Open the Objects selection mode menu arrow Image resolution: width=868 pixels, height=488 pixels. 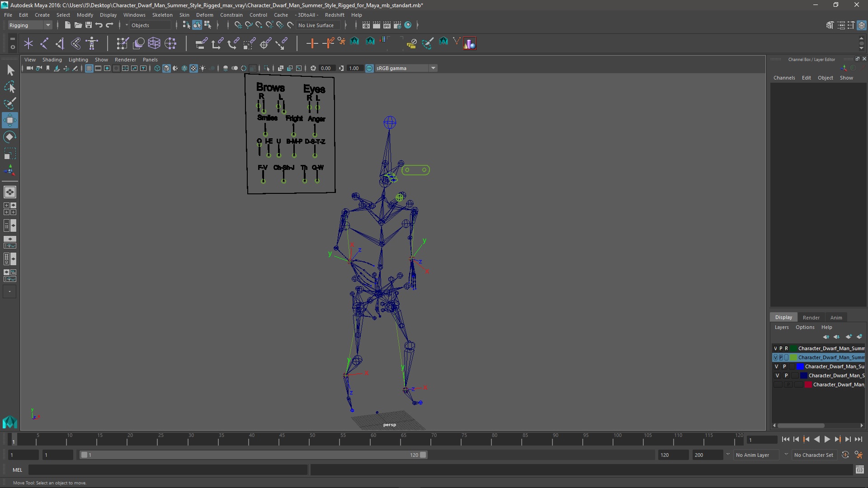(127, 25)
